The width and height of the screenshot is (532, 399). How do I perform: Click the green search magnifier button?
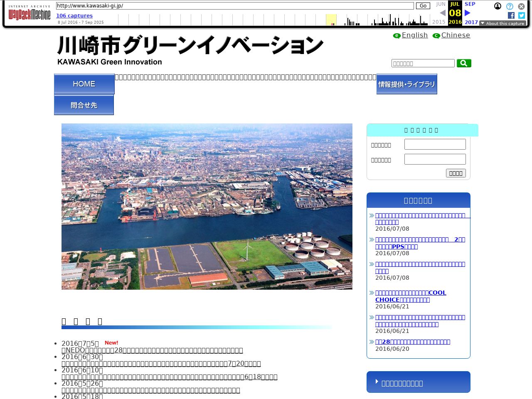(464, 63)
